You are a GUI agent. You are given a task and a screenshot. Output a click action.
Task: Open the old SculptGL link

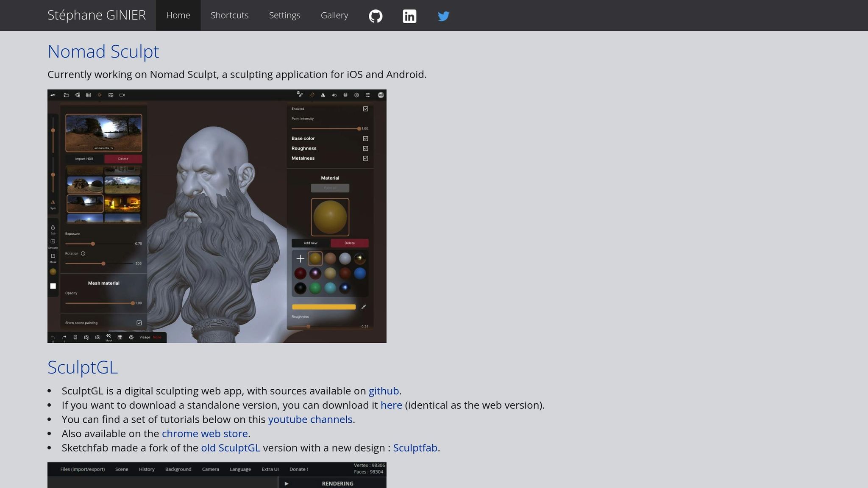230,448
